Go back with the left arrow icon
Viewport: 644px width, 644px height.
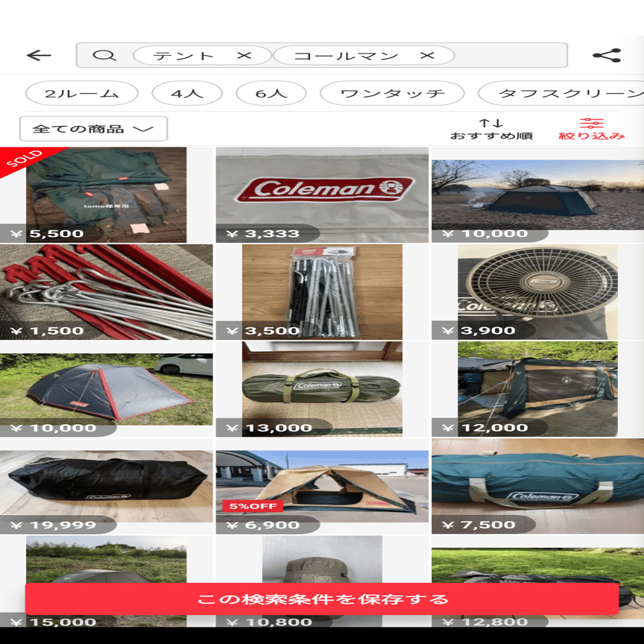point(39,55)
